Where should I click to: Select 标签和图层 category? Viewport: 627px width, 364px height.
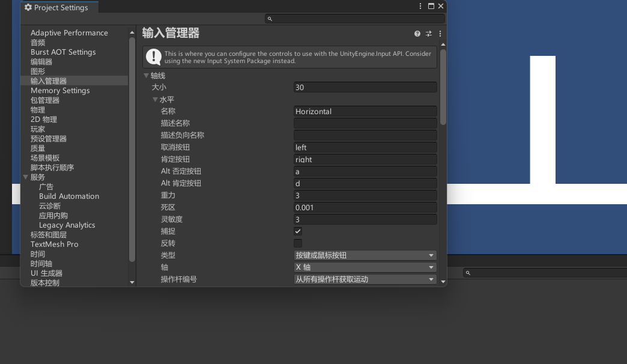pos(49,234)
